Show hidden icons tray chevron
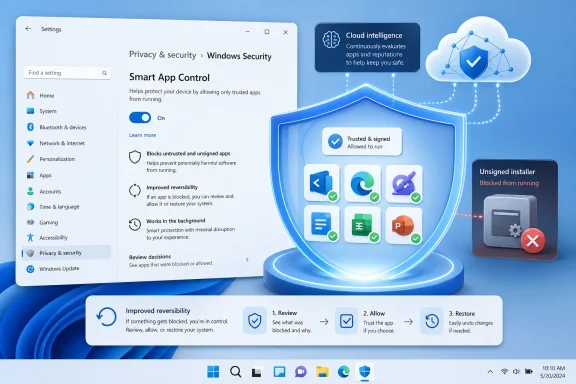576x384 pixels. pyautogui.click(x=490, y=372)
